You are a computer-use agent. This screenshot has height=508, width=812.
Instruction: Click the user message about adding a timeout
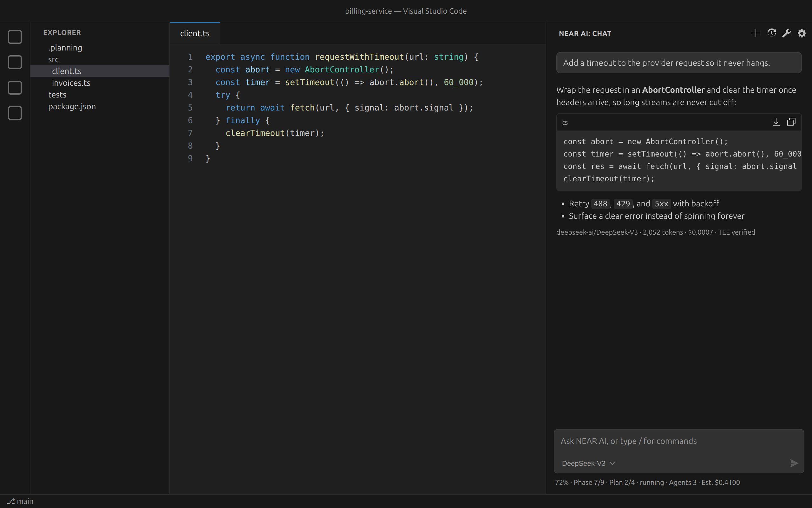(679, 63)
